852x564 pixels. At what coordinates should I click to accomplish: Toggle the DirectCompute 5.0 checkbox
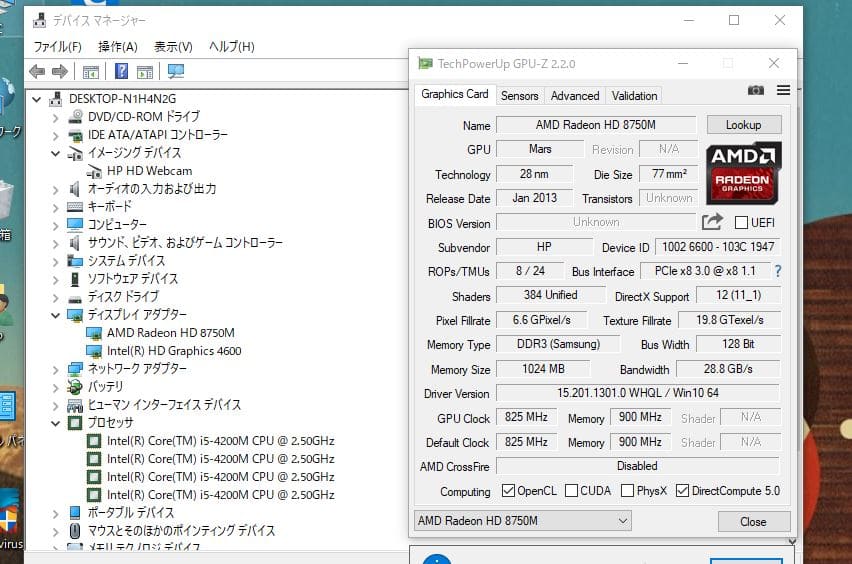[682, 491]
